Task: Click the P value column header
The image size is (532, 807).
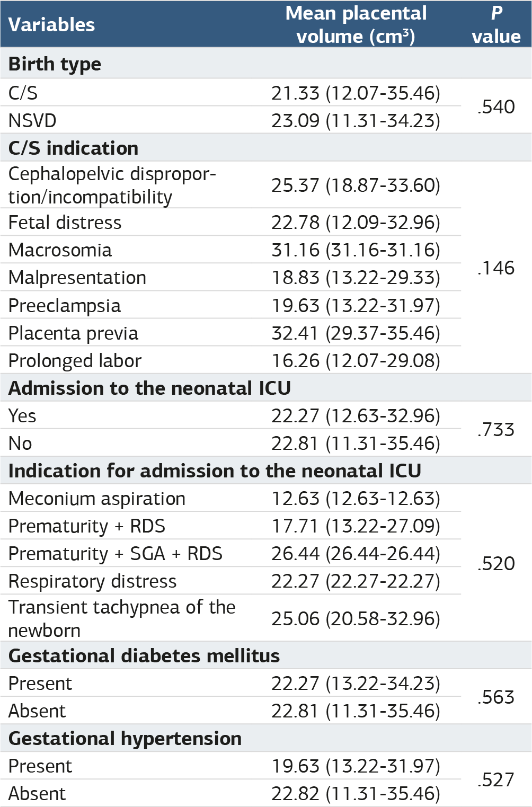Action: pyautogui.click(x=496, y=25)
